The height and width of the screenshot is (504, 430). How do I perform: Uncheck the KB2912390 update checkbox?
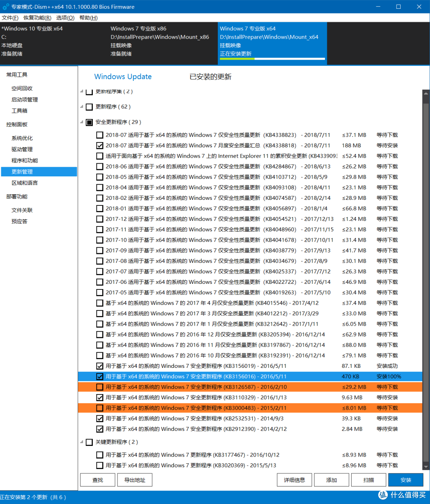tap(100, 429)
